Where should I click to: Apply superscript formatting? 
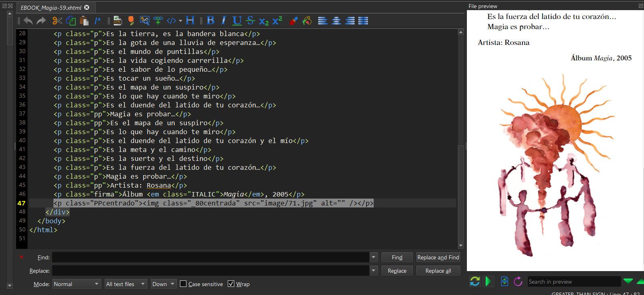(x=277, y=21)
